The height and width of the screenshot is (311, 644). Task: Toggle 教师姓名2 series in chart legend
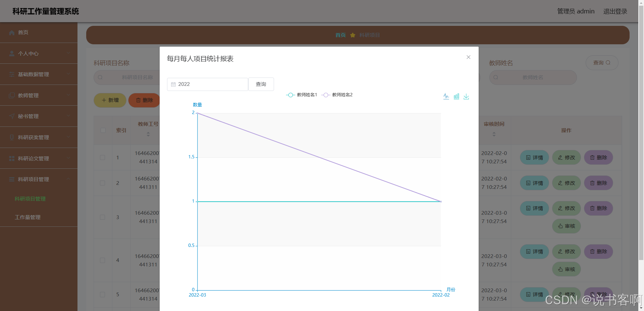tap(337, 95)
